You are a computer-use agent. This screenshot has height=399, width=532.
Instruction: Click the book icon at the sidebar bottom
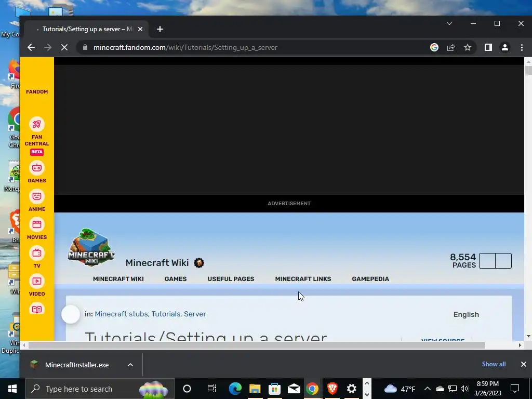click(x=37, y=310)
